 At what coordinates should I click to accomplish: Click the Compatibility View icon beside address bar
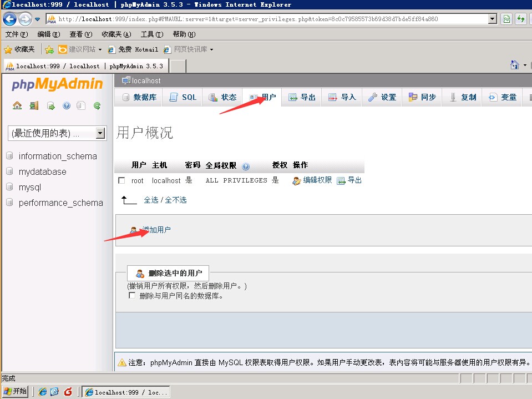point(506,19)
